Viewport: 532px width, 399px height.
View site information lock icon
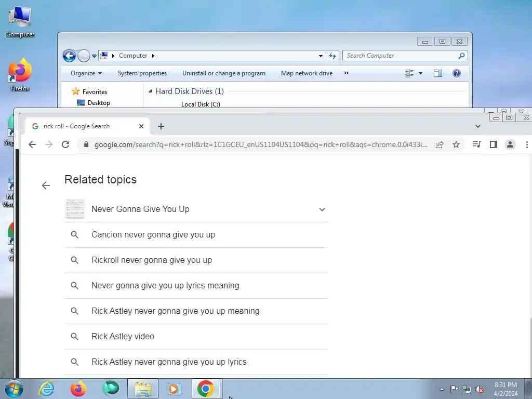[86, 144]
